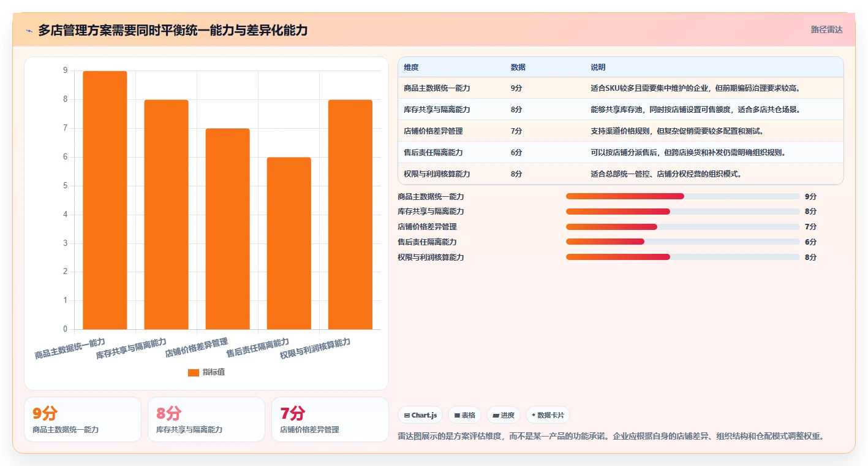Click the 6分 value beside 售后责任隔离能力 progress
This screenshot has width=868, height=466.
[x=810, y=242]
